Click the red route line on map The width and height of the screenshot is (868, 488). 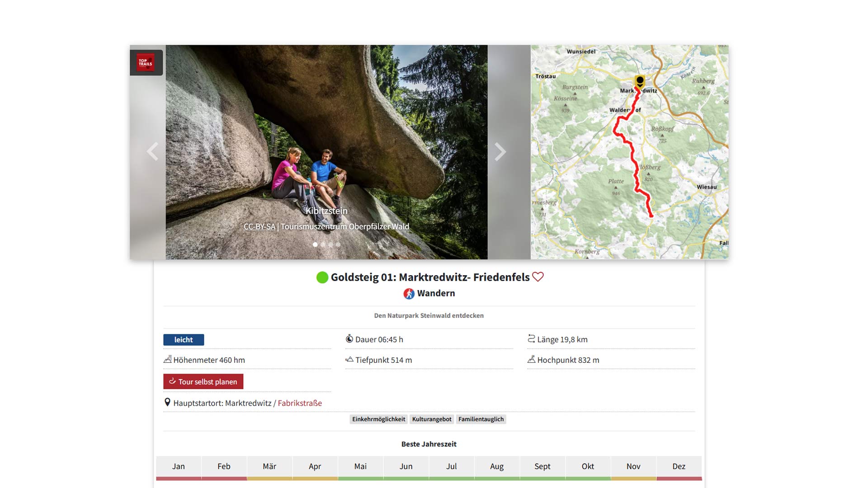pos(632,154)
